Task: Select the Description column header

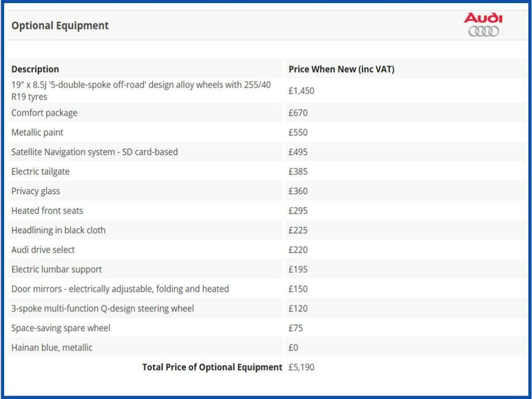Action: (35, 69)
